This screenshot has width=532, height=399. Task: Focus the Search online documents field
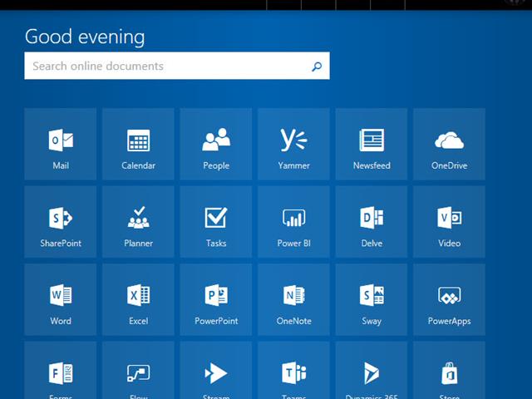click(x=177, y=66)
